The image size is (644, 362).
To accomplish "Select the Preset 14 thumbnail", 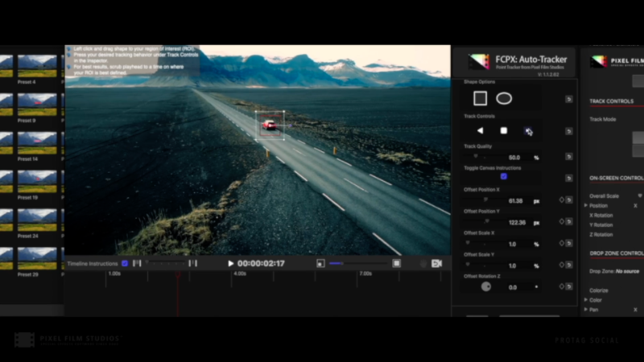I will point(37,143).
